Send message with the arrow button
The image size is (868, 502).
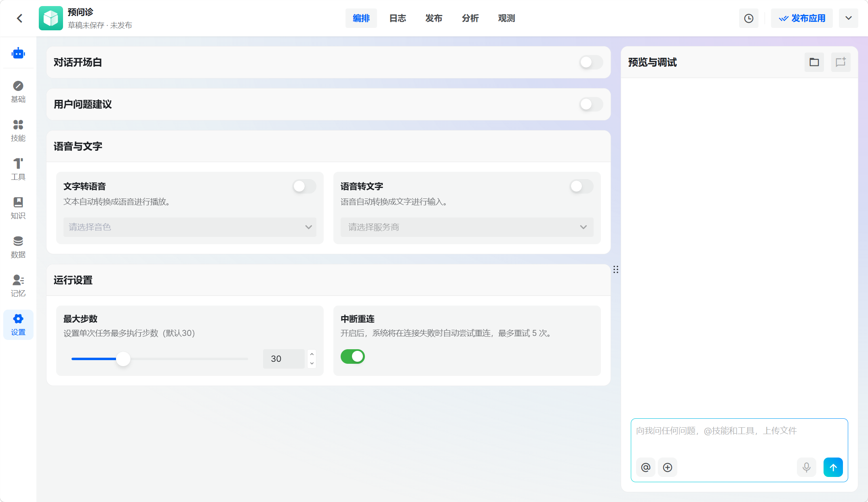point(833,467)
